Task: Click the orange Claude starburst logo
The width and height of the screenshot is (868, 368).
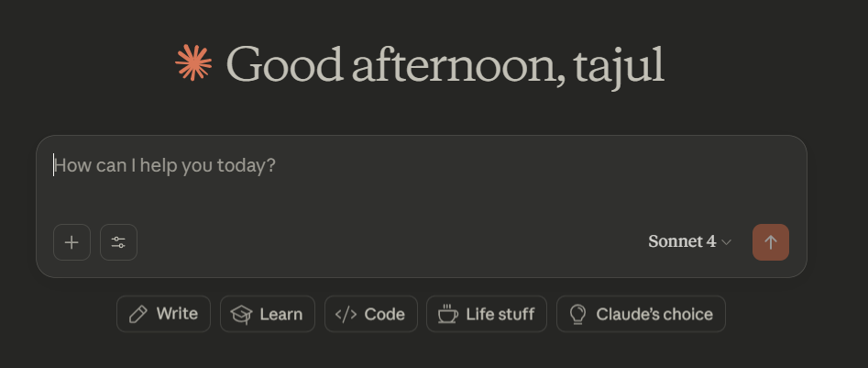Action: [193, 63]
